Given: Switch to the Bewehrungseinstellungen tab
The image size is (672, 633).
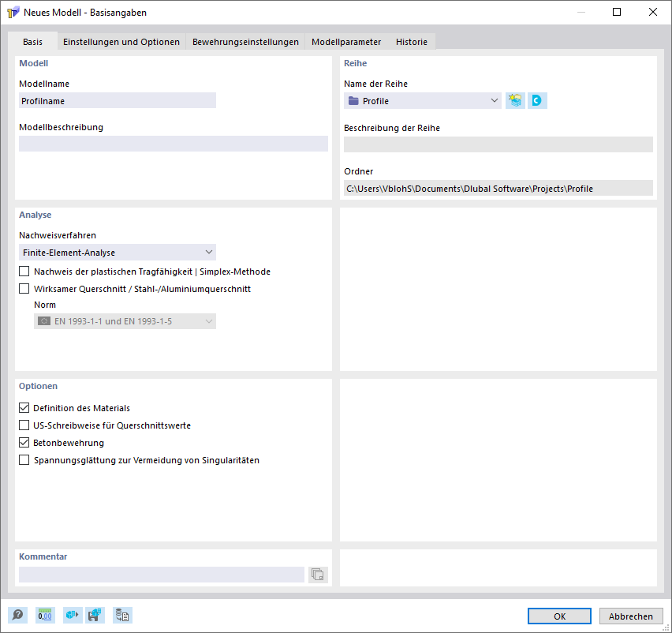Looking at the screenshot, I should click(245, 42).
